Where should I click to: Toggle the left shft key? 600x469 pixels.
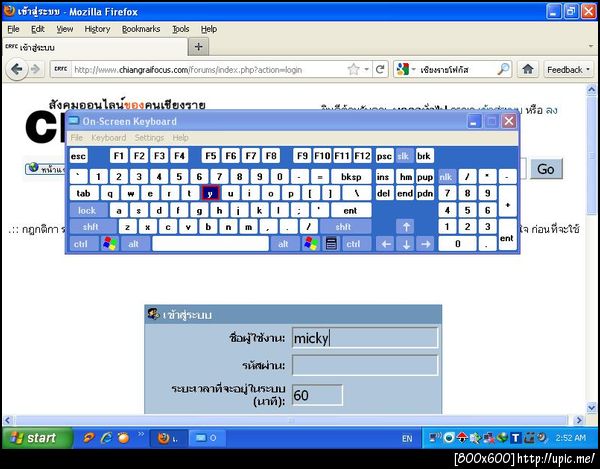pyautogui.click(x=91, y=226)
